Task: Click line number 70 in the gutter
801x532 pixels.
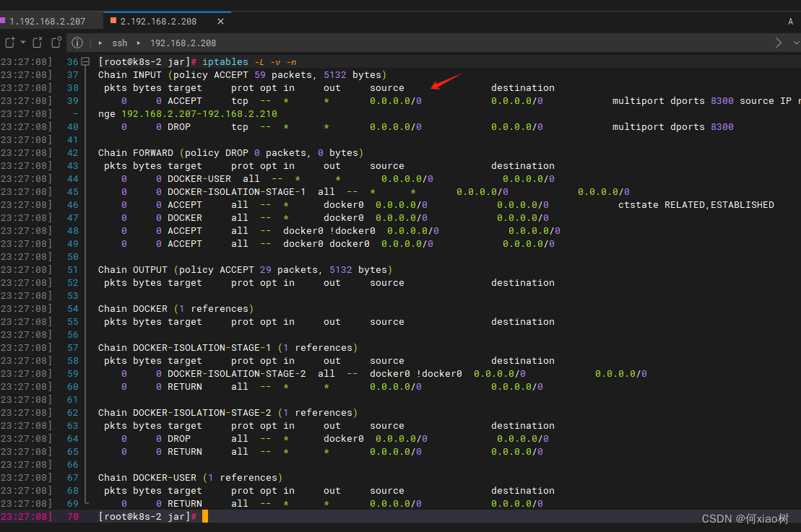Action: pos(72,517)
